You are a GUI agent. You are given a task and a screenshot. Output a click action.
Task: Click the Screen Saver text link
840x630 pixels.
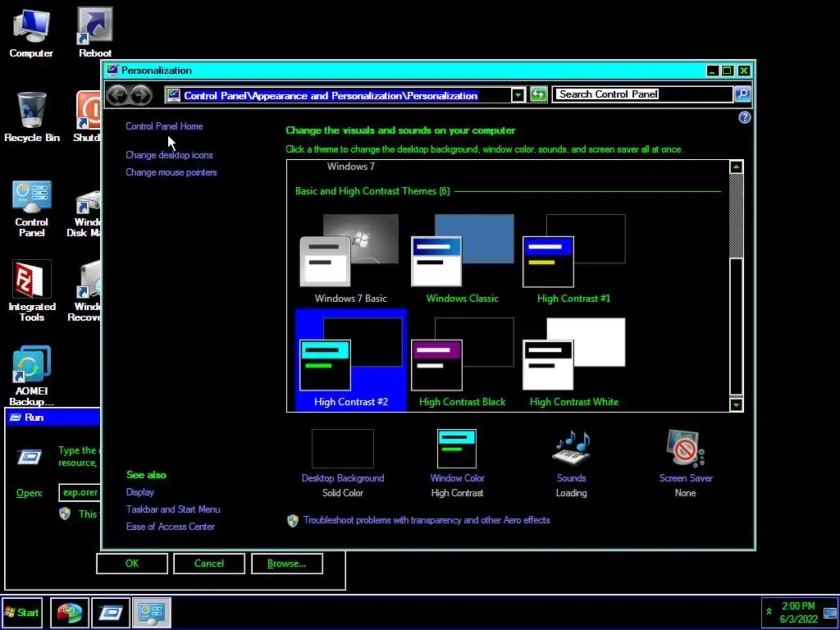pyautogui.click(x=686, y=478)
